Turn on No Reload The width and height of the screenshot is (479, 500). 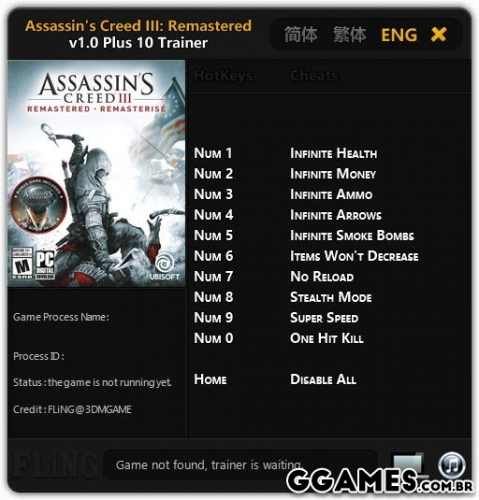point(322,277)
